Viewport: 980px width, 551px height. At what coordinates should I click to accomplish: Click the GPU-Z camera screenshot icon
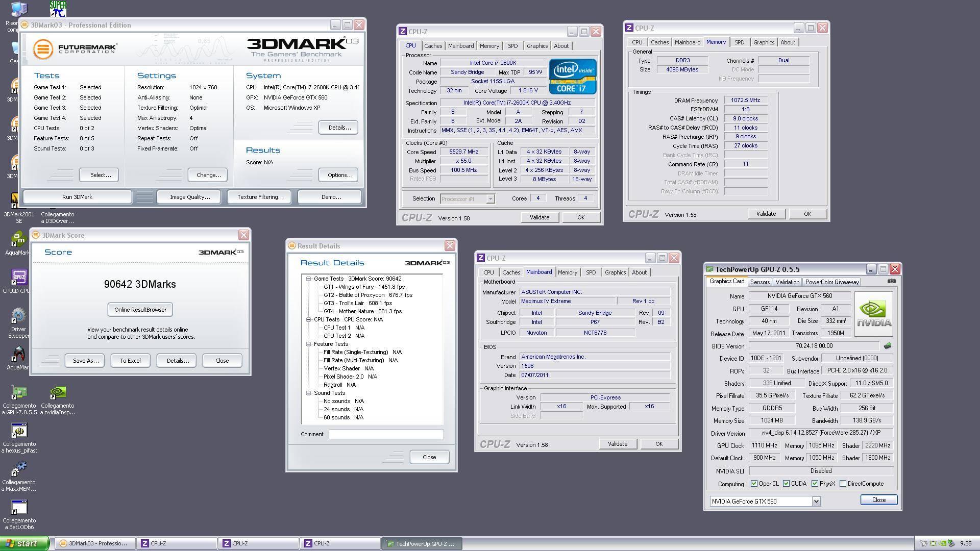[x=891, y=281]
